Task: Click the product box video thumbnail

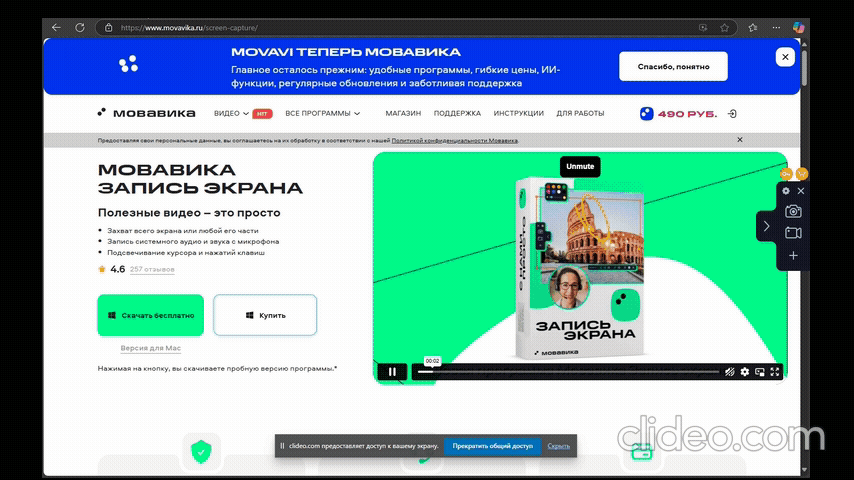Action: click(x=580, y=267)
